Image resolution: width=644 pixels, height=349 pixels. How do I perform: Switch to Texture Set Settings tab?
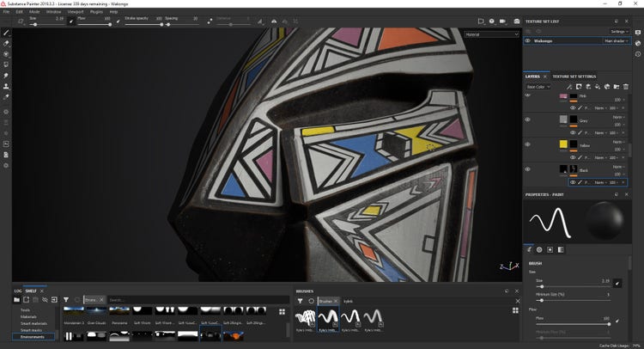[x=574, y=77]
